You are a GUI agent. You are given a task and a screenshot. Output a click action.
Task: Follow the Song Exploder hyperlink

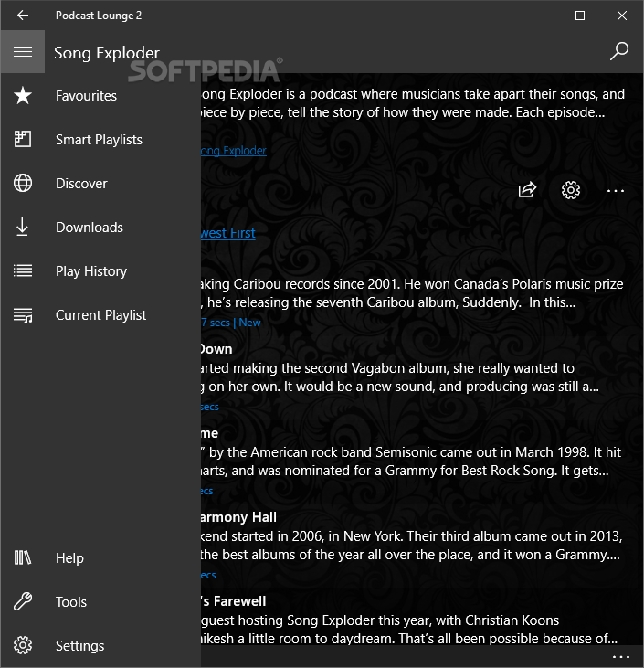tap(234, 151)
